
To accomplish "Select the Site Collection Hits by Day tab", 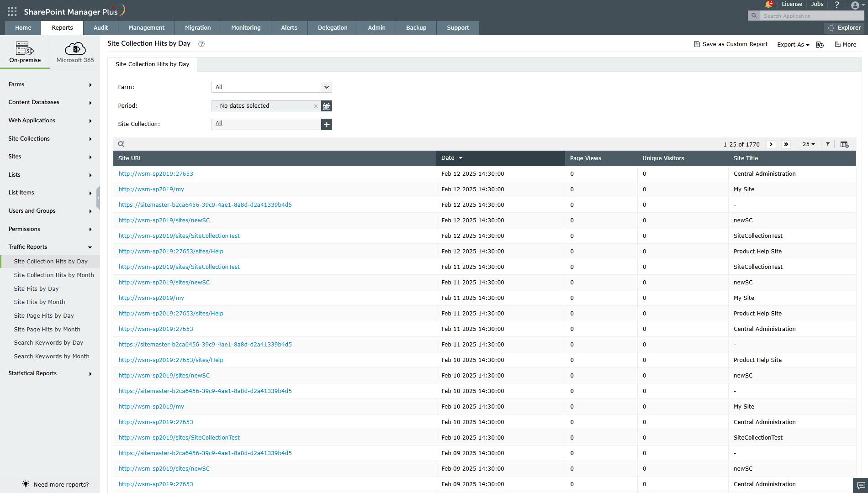I will 152,64.
